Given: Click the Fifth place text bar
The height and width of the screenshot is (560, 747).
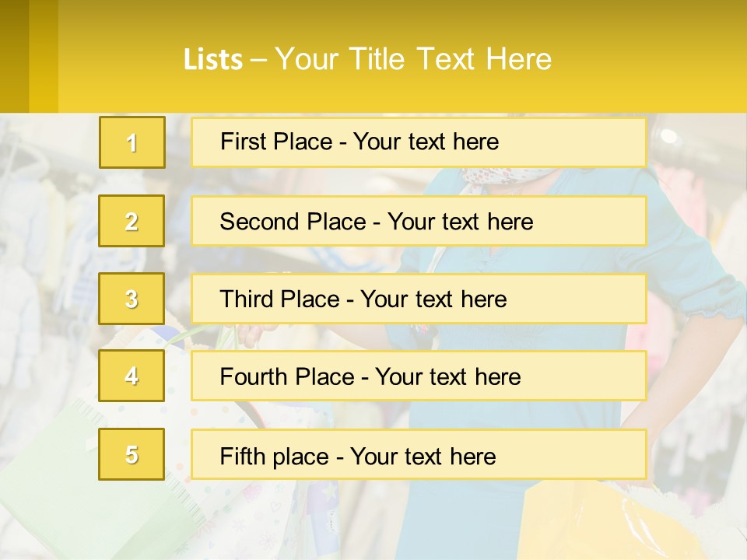Looking at the screenshot, I should click(x=419, y=454).
